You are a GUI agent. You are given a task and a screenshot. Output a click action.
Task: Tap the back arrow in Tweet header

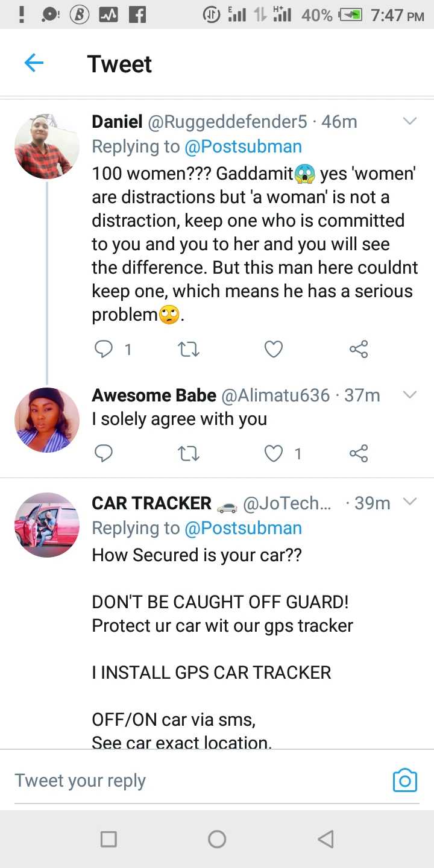34,63
